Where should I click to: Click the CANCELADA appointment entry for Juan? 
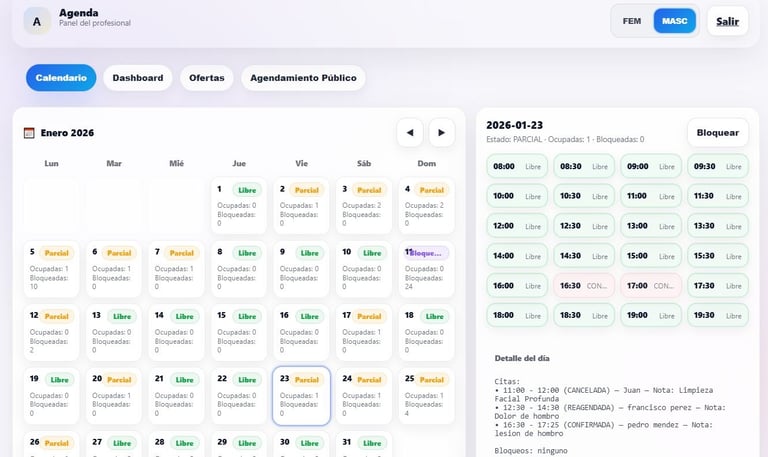click(603, 394)
